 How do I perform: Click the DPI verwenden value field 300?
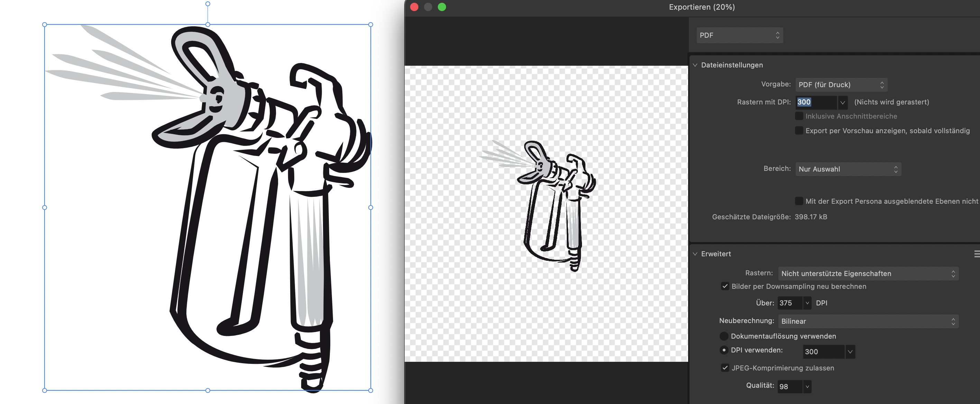(x=823, y=351)
